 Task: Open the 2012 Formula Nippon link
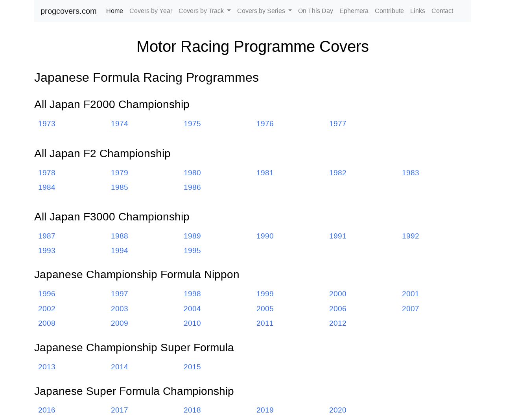[337, 323]
